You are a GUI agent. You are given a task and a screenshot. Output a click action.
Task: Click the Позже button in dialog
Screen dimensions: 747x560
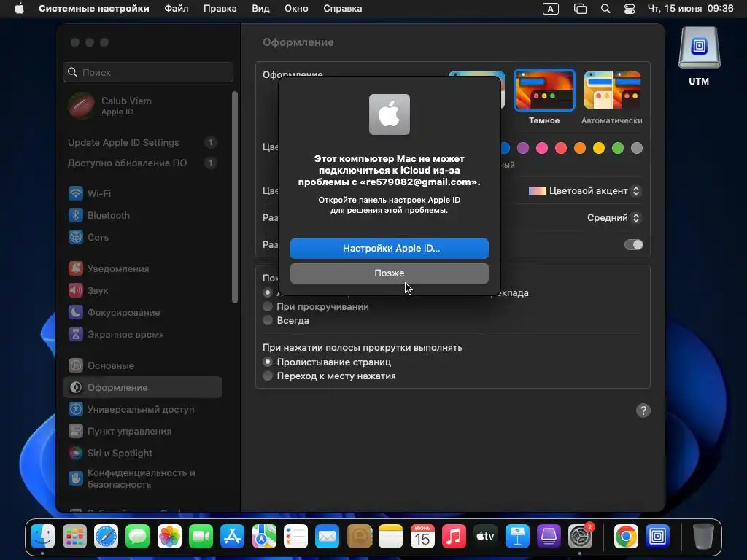[x=390, y=273]
